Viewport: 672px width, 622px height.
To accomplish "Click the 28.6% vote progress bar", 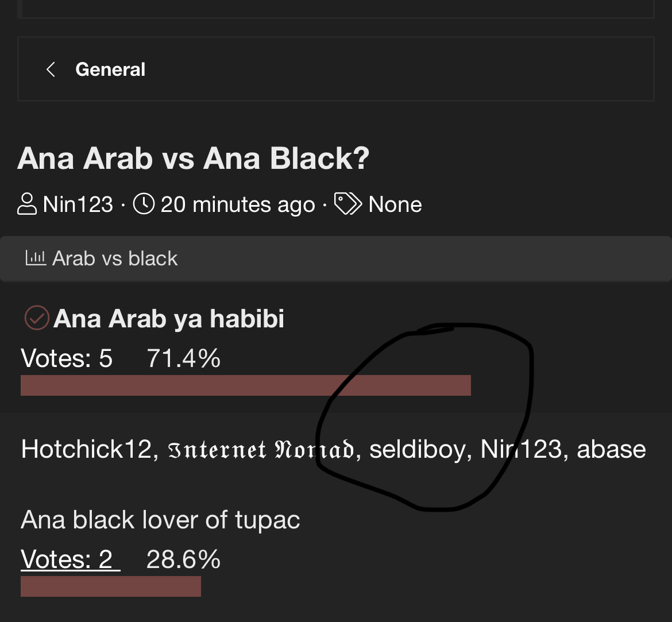I will point(111,586).
